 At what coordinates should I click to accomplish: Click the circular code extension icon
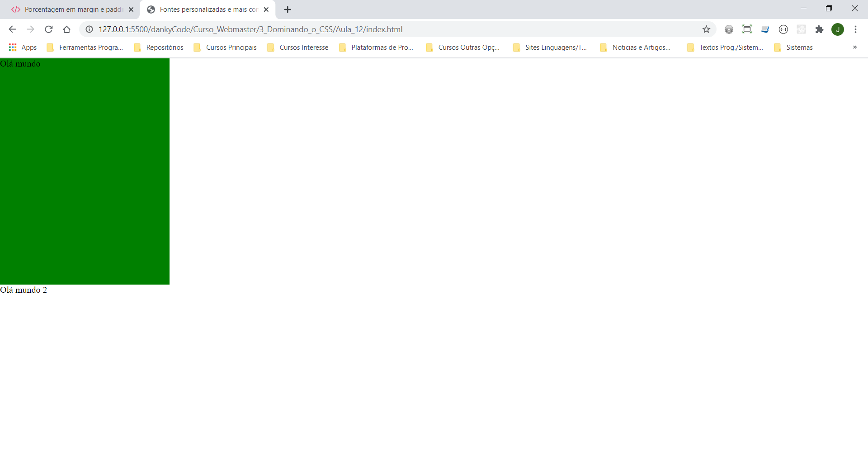pos(783,29)
